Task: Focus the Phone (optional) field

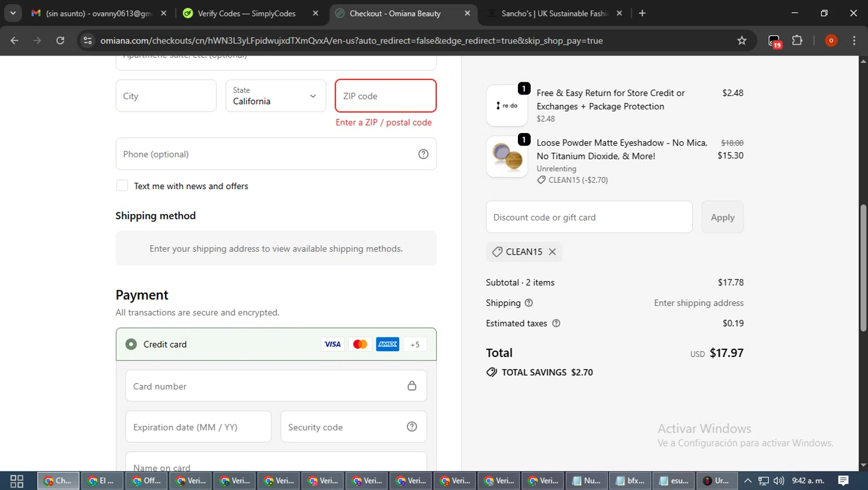Action: (x=276, y=154)
